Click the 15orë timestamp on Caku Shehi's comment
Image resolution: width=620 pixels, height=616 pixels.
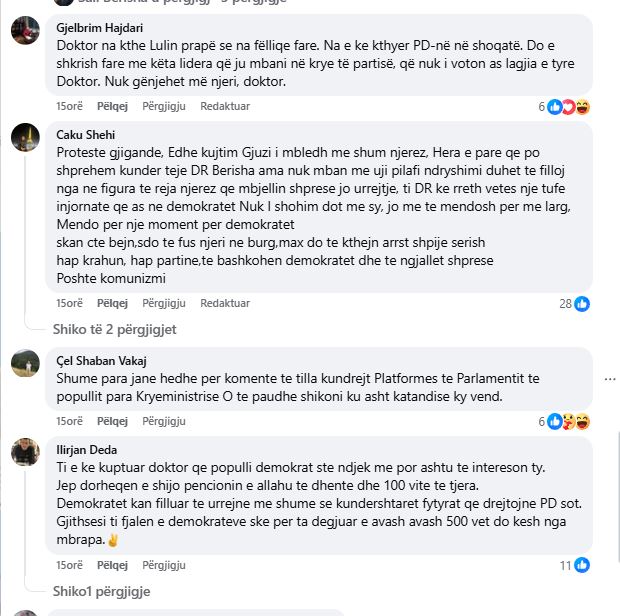[69, 303]
